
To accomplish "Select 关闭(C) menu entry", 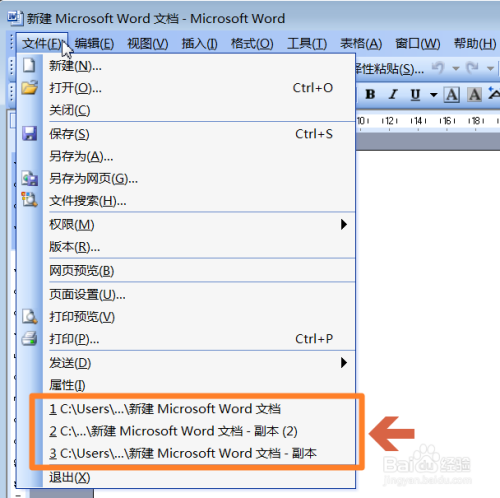I will pyautogui.click(x=186, y=110).
